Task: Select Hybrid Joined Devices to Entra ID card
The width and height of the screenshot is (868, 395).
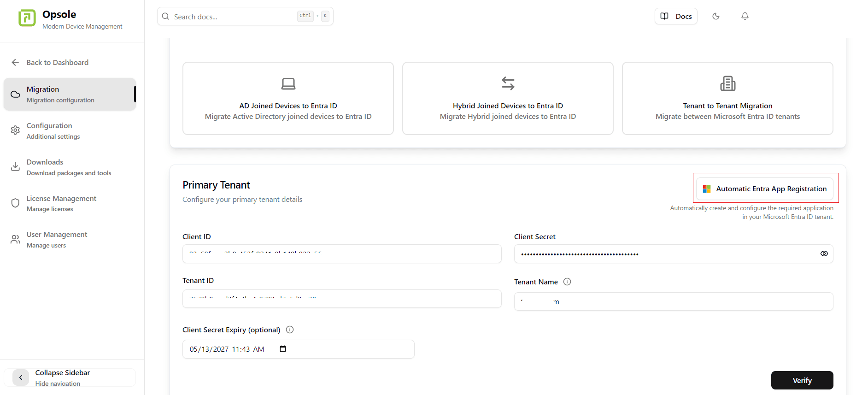Action: pyautogui.click(x=508, y=98)
